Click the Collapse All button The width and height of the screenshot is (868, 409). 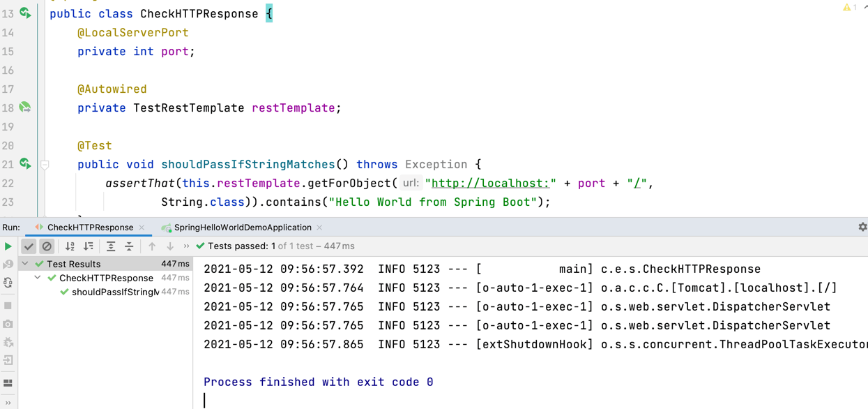tap(128, 246)
